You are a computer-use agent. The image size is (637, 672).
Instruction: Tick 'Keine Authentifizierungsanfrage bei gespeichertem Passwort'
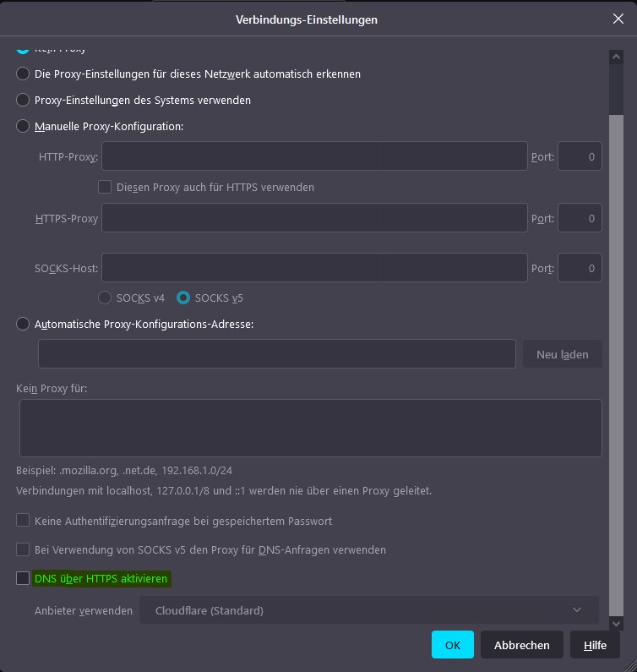click(x=23, y=521)
